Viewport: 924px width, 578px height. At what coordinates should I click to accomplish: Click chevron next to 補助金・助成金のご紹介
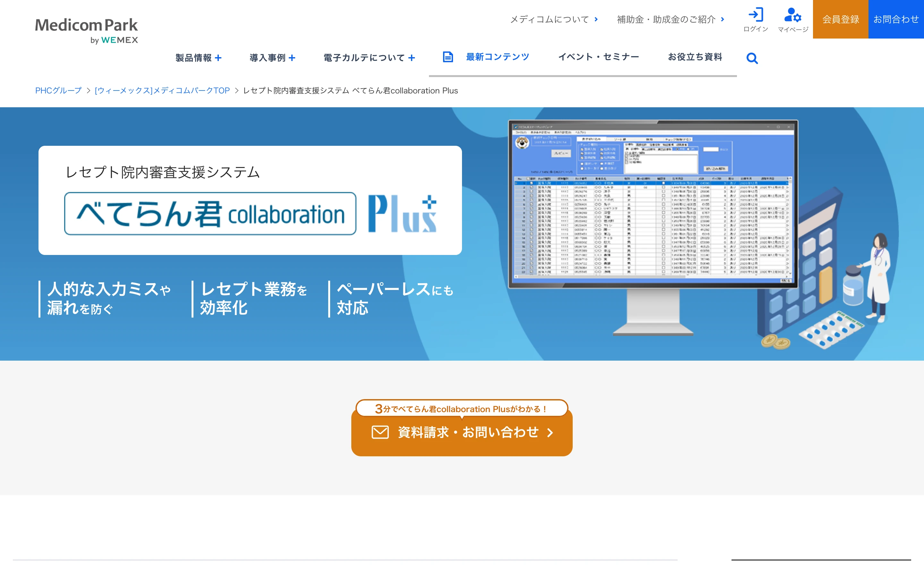click(x=723, y=19)
